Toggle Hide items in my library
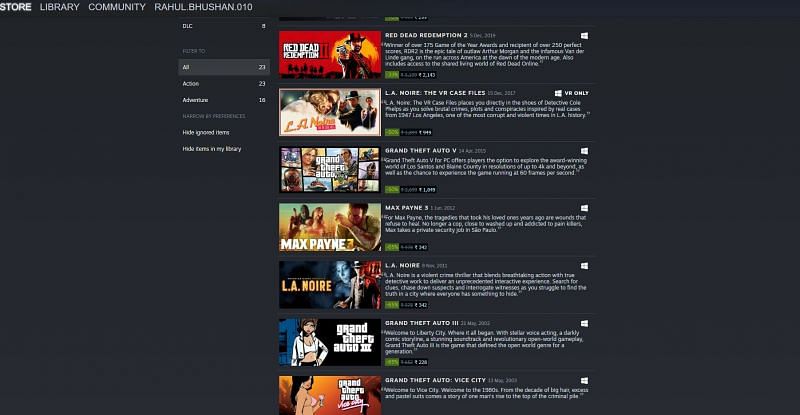The width and height of the screenshot is (800, 415). click(212, 149)
